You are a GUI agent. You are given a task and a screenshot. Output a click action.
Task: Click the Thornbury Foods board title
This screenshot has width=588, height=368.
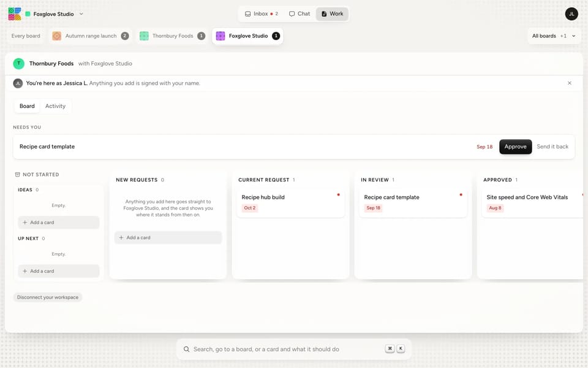click(51, 63)
